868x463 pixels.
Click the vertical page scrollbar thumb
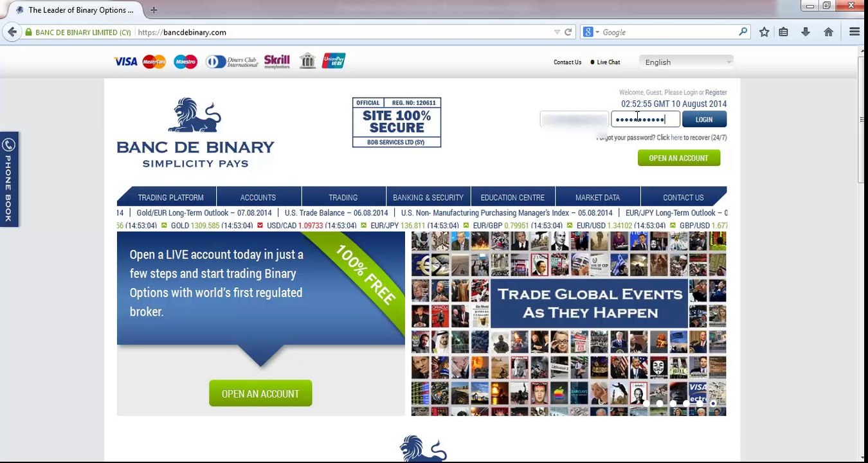click(x=862, y=120)
